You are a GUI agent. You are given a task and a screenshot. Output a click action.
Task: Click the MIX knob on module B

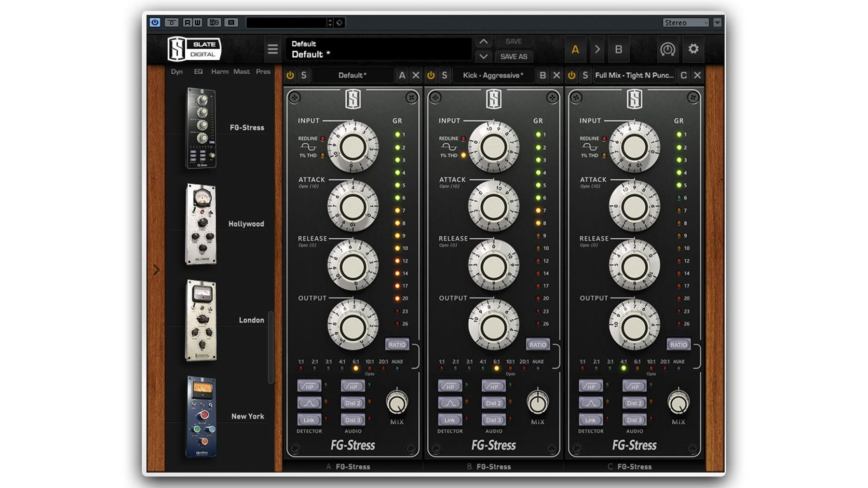(x=538, y=402)
